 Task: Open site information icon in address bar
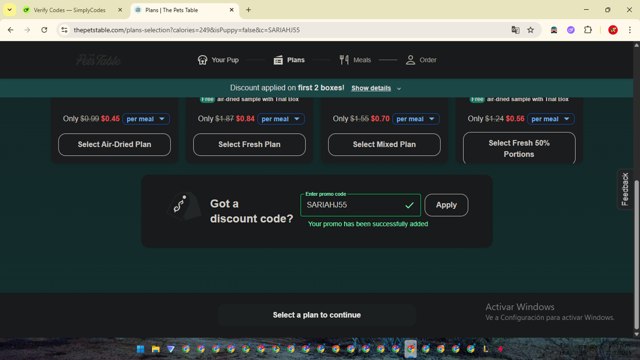pyautogui.click(x=64, y=30)
